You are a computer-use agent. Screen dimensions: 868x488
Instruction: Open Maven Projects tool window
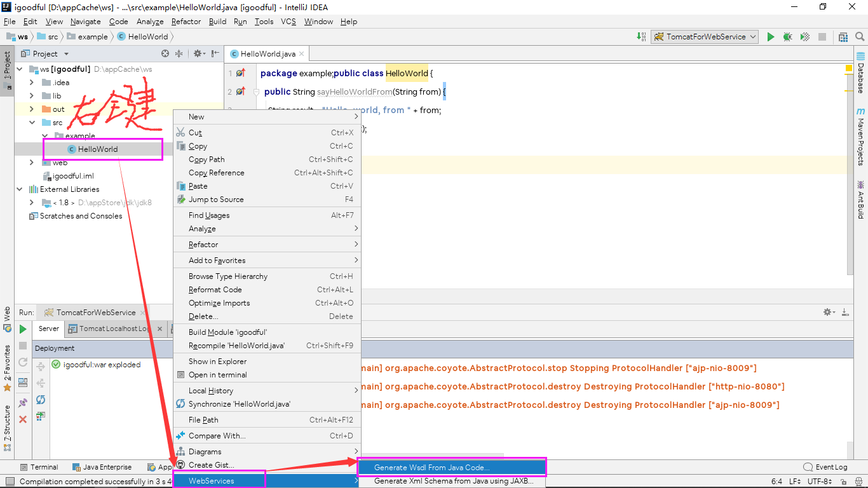coord(860,136)
